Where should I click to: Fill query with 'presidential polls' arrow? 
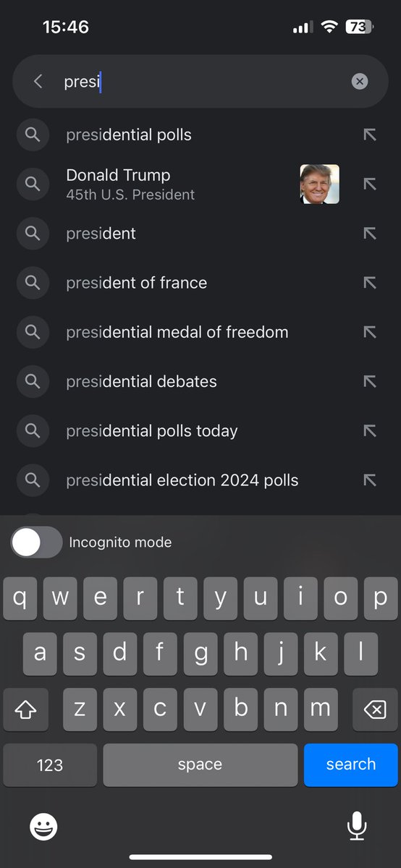click(370, 135)
